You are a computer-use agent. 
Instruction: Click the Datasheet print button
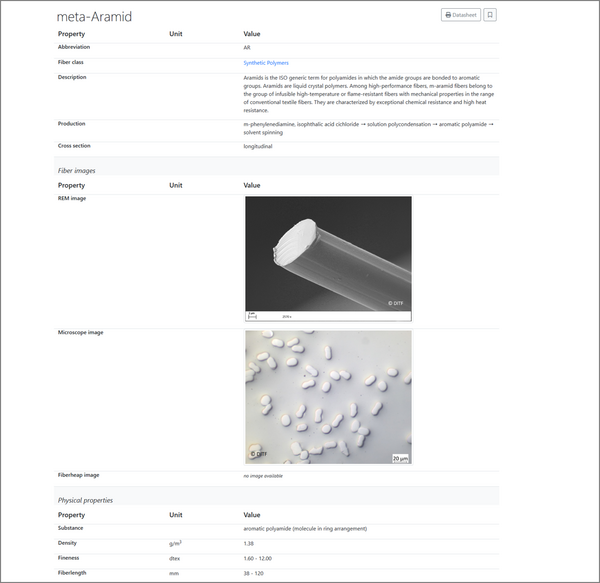(x=461, y=15)
